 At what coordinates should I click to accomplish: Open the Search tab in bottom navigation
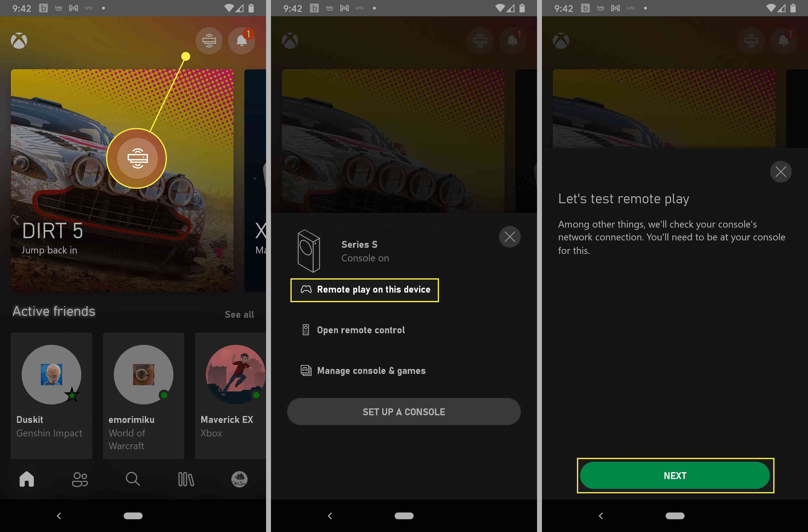click(133, 479)
